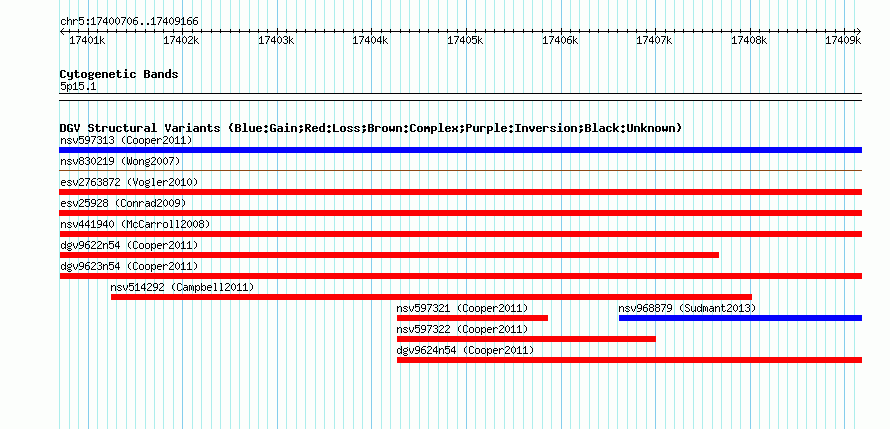Open the nsv514292 (Campbell2011) label

[183, 287]
